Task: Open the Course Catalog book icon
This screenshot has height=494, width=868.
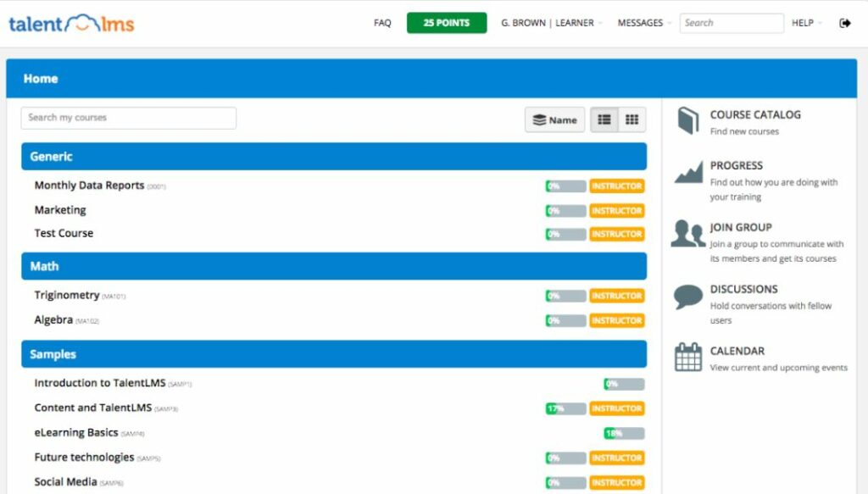Action: [x=688, y=120]
